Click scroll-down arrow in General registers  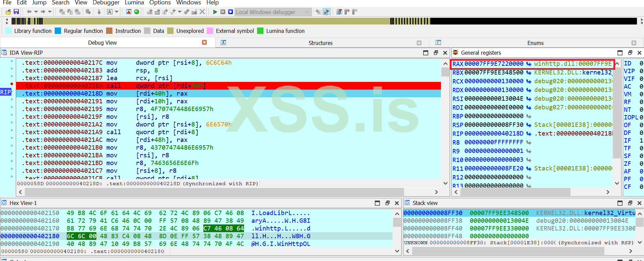pos(617,183)
